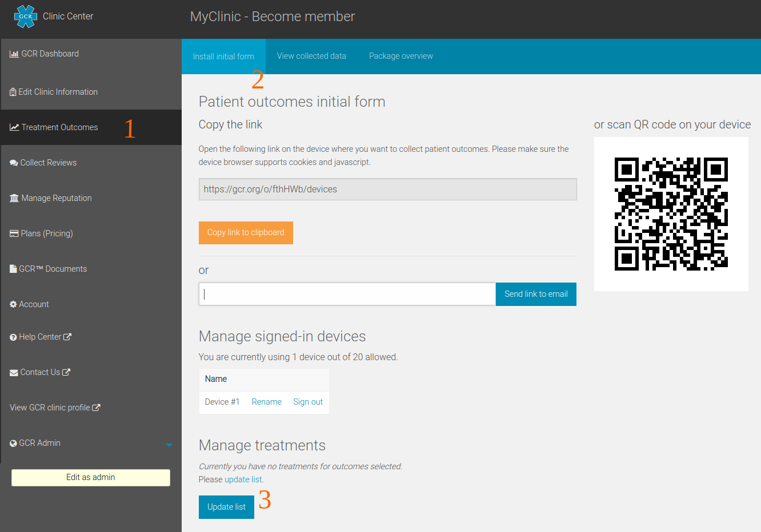
Task: Switch to View collected data tab
Action: coord(311,56)
